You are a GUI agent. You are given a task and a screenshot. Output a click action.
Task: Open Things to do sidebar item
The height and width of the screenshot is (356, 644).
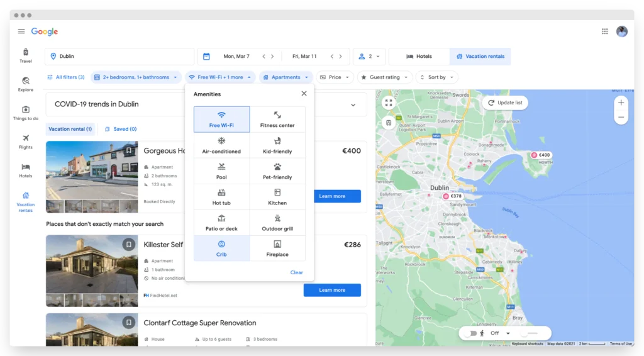pyautogui.click(x=25, y=113)
